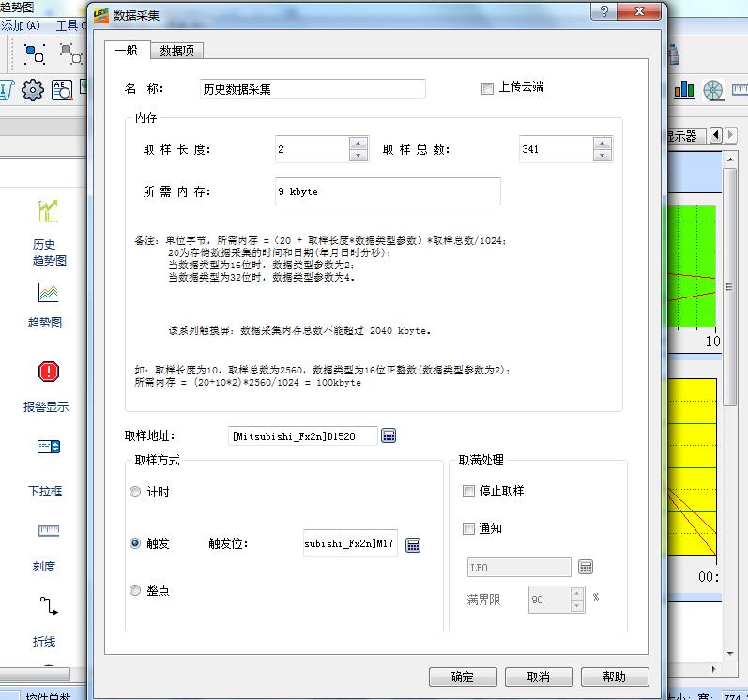The image size is (748, 700).
Task: Pick the 刻度 scale tool
Action: click(x=48, y=531)
